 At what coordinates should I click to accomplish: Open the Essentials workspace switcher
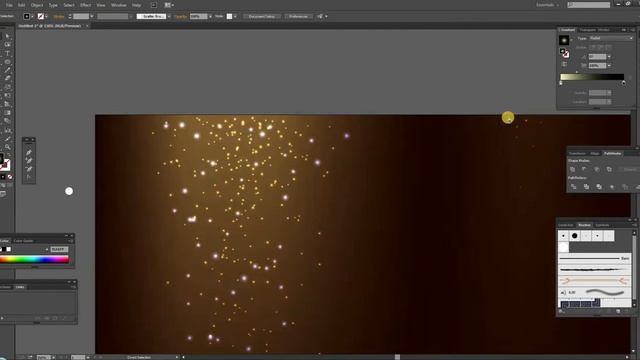[x=547, y=5]
